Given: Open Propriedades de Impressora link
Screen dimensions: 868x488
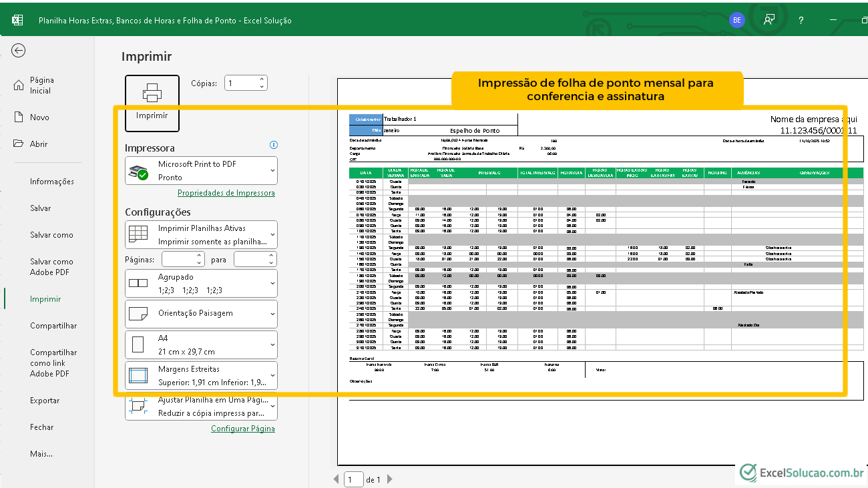Looking at the screenshot, I should [x=226, y=193].
